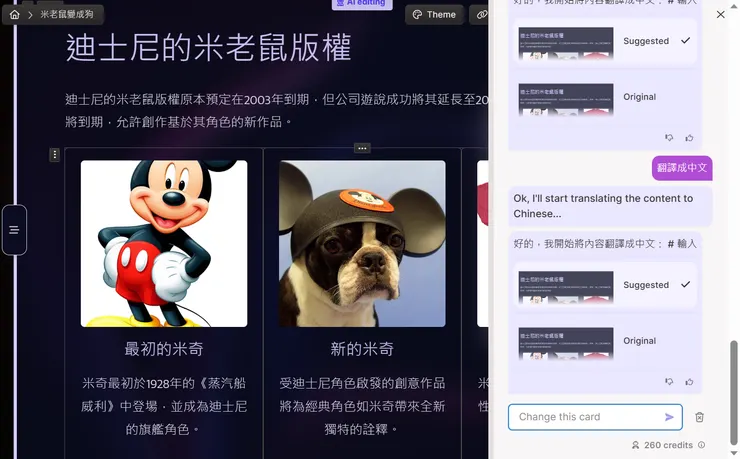This screenshot has height=459, width=740.
Task: Go to home via house icon
Action: [x=15, y=15]
